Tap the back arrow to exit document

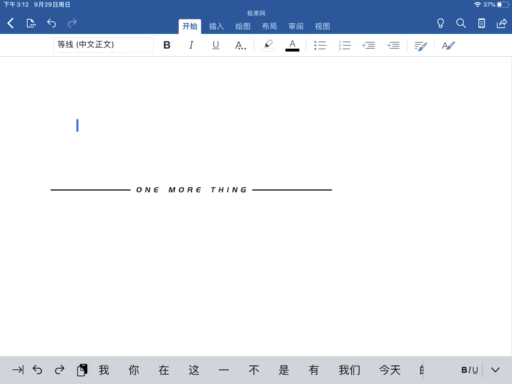[11, 23]
